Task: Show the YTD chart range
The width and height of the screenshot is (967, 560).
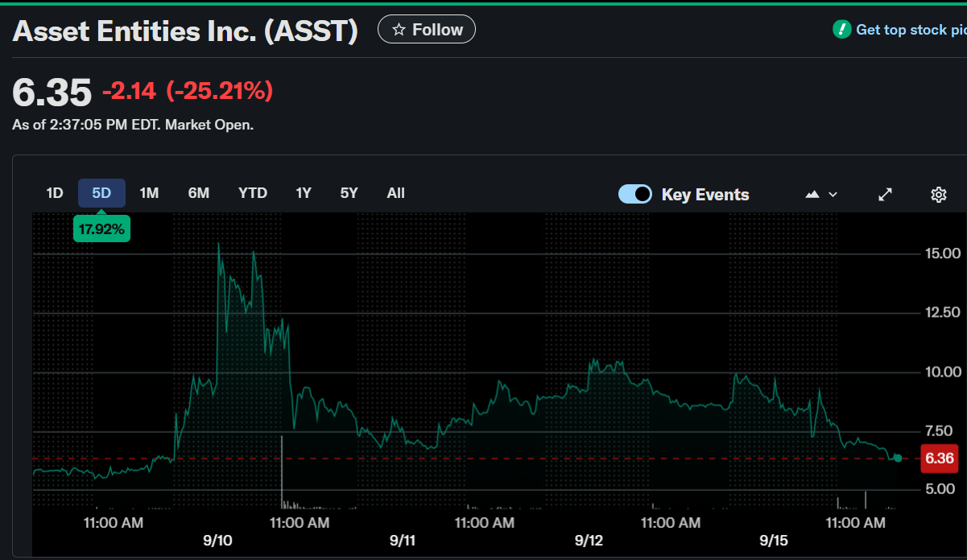Action: [253, 193]
